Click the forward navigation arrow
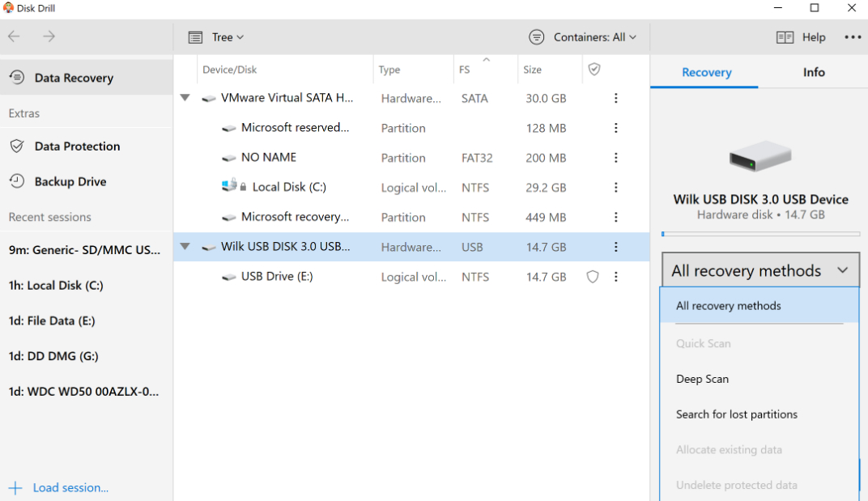868x501 pixels. 49,36
